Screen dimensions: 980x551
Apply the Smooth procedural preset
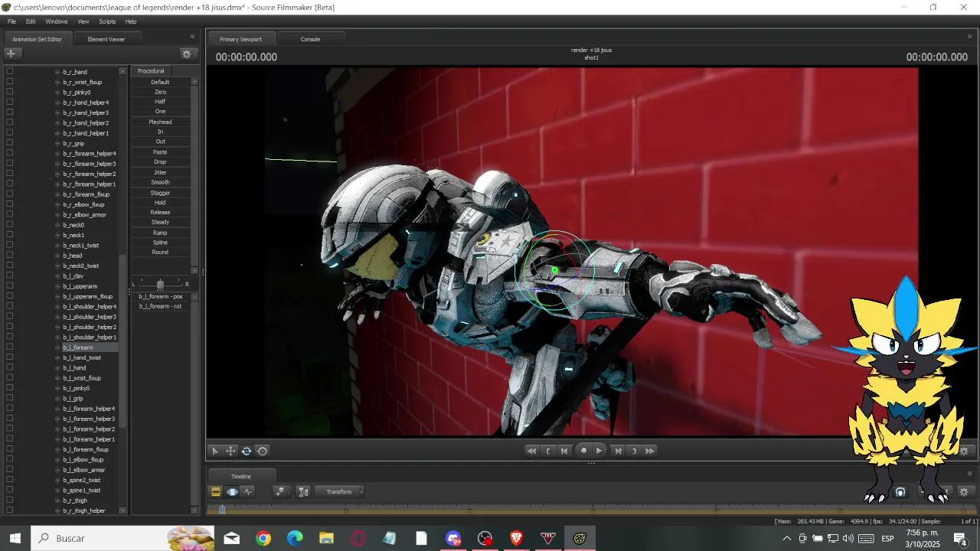point(160,182)
